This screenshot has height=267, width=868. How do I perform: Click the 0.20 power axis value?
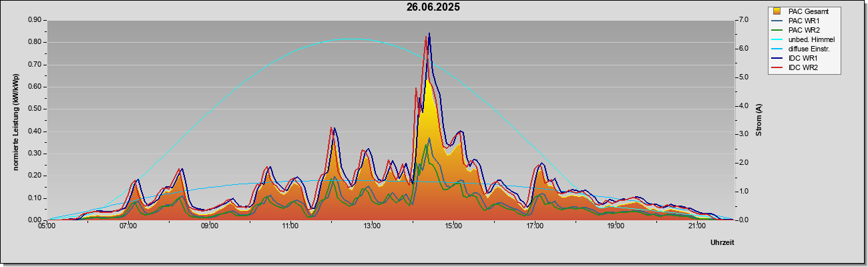pos(35,176)
